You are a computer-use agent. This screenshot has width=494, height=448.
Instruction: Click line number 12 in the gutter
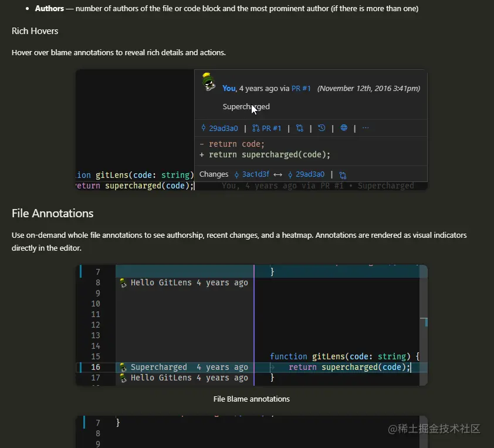[x=96, y=325]
